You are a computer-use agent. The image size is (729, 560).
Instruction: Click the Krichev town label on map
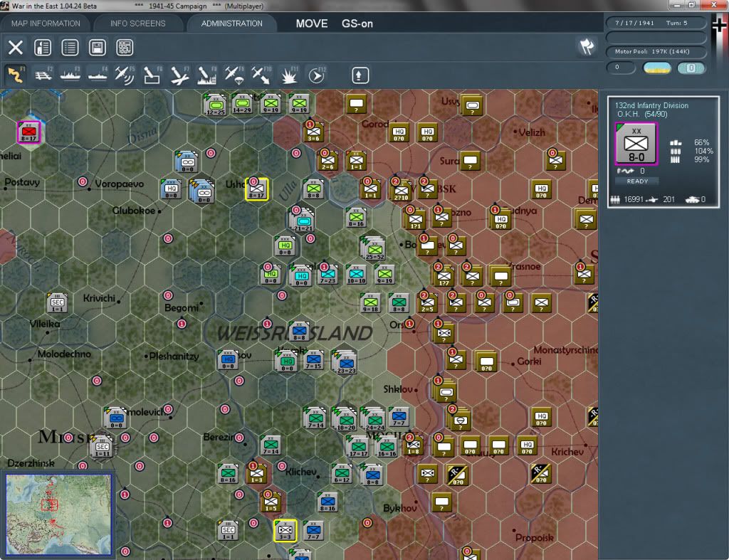point(567,452)
